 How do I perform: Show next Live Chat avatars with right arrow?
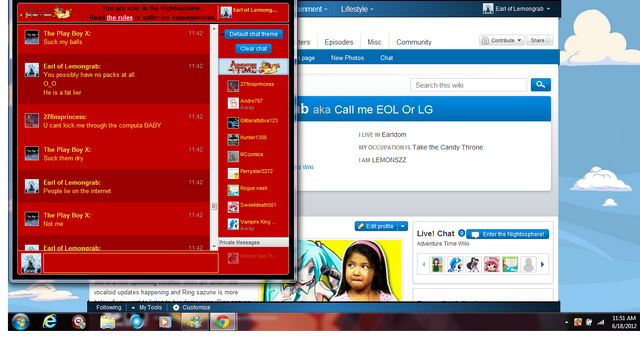[x=542, y=264]
